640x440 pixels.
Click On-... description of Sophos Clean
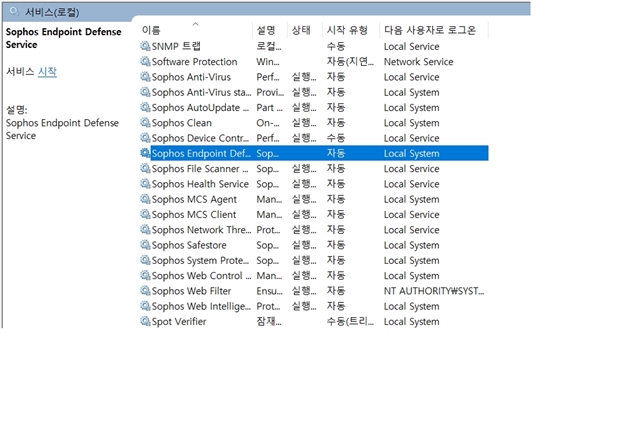click(x=268, y=123)
